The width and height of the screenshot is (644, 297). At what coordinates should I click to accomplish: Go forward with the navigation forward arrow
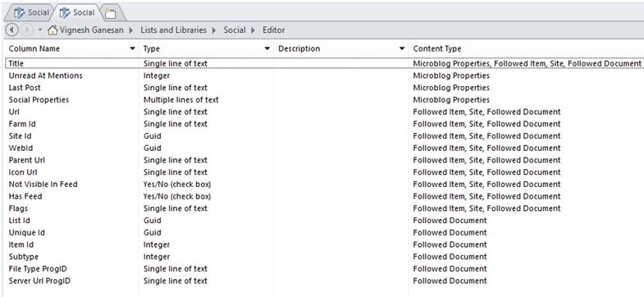(x=26, y=30)
